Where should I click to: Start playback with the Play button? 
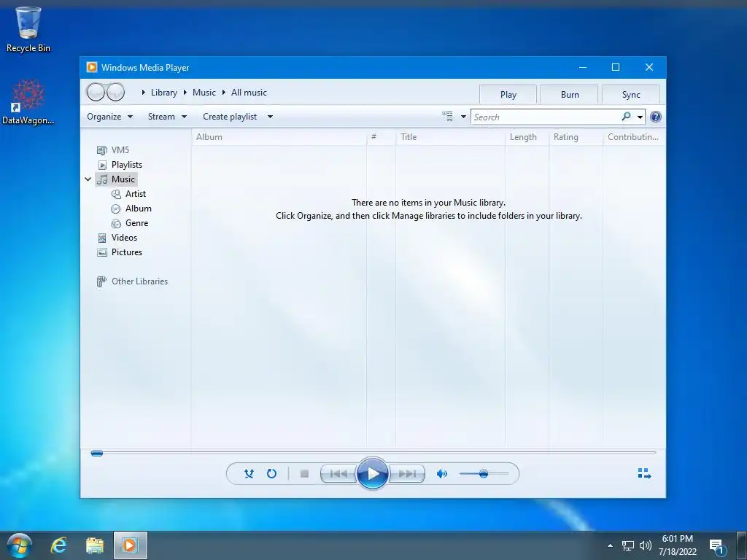coord(373,473)
